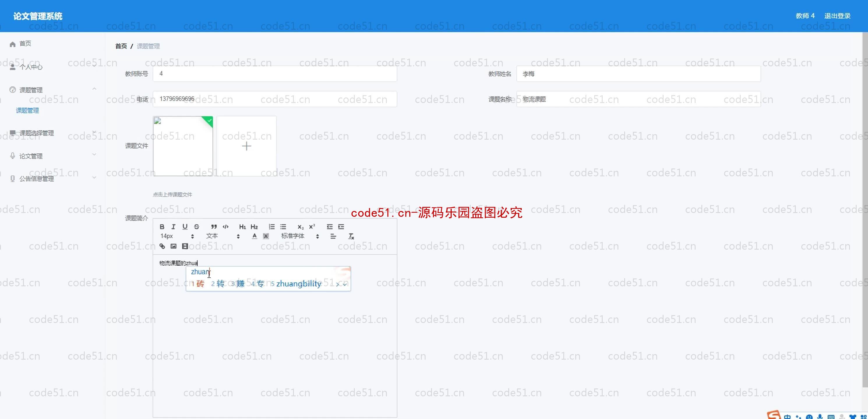Choose IME candidate 砖
868x419 pixels.
(x=198, y=284)
